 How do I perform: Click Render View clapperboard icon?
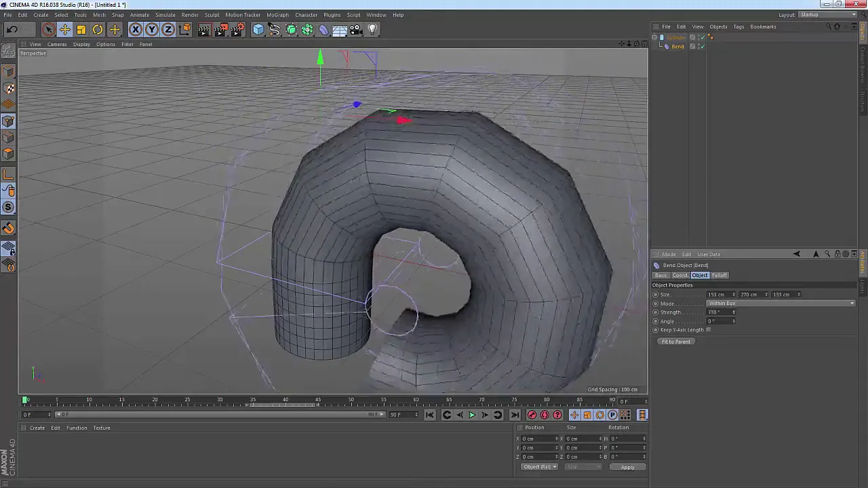[204, 29]
